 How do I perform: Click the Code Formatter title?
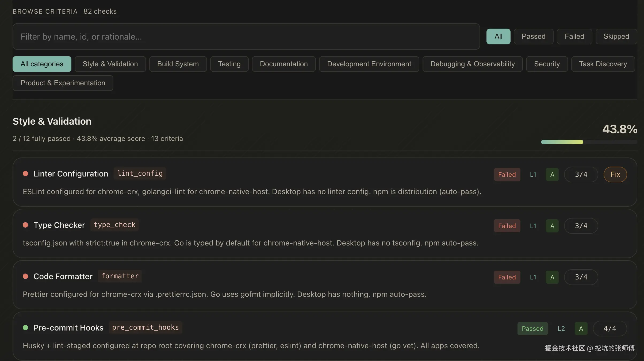tap(63, 276)
